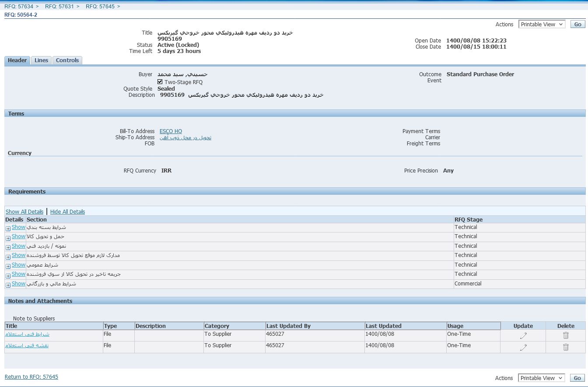588x387 pixels.
Task: Click Show link for جريمه تاخير در تحويل
Action: pos(18,274)
